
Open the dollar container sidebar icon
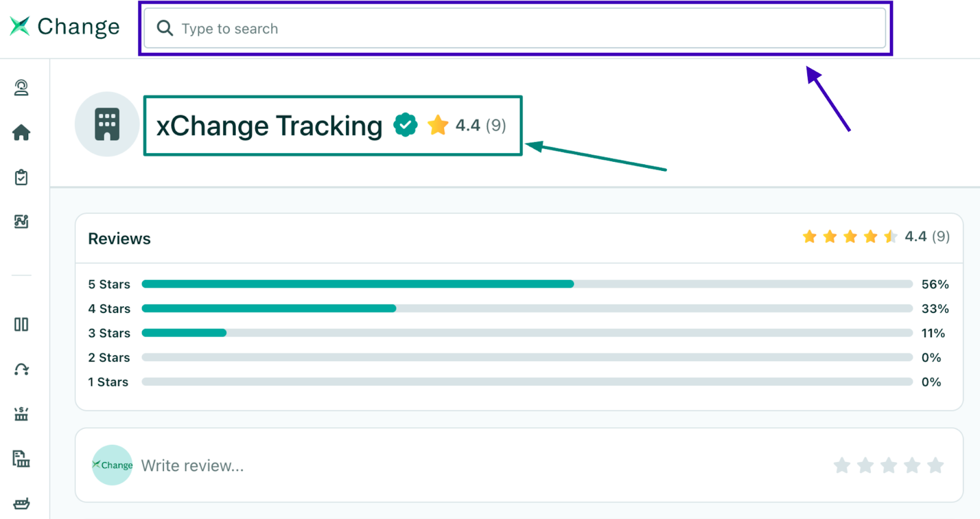click(x=21, y=414)
